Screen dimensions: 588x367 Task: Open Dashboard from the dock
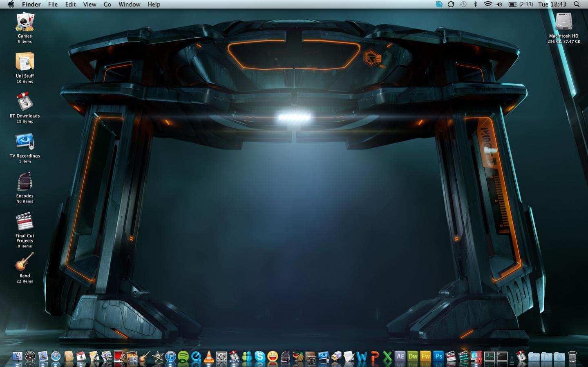30,356
